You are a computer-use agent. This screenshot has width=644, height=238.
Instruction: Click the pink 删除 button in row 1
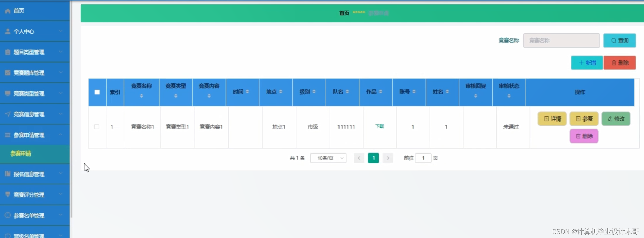(584, 136)
